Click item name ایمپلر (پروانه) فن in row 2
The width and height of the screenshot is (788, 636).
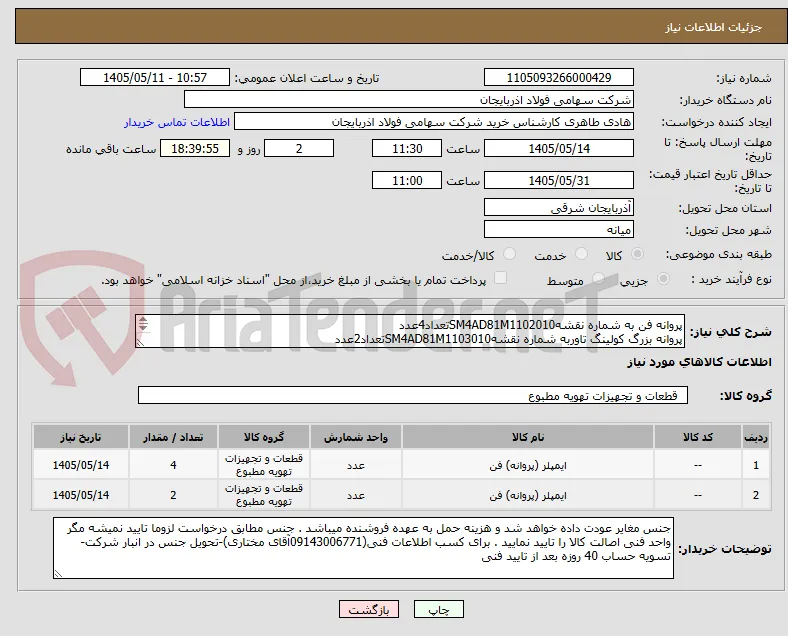pyautogui.click(x=528, y=495)
